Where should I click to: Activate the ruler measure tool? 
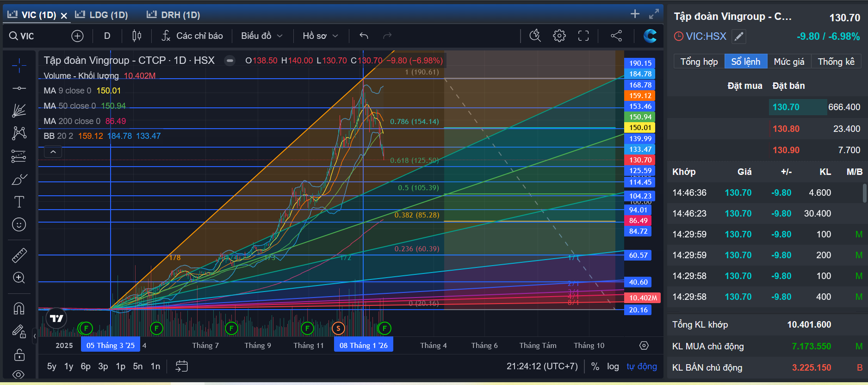click(x=19, y=255)
